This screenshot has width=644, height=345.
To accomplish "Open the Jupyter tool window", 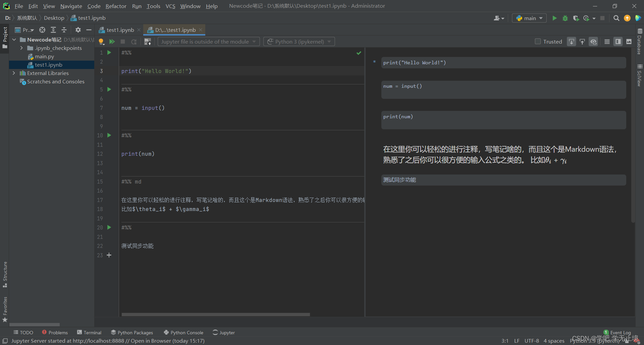I will pos(224,333).
